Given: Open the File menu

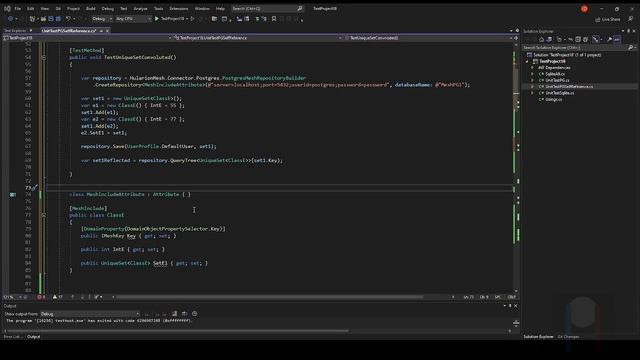Looking at the screenshot, I should (18, 9).
